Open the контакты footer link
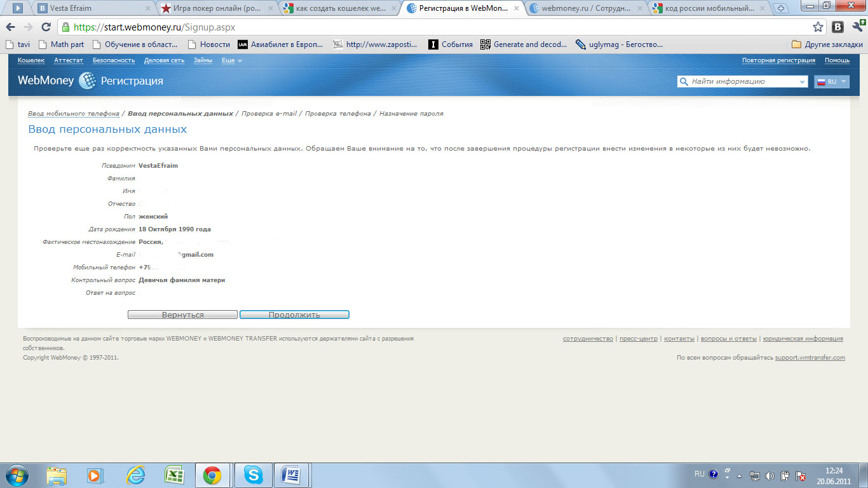The width and height of the screenshot is (868, 488). (x=679, y=339)
